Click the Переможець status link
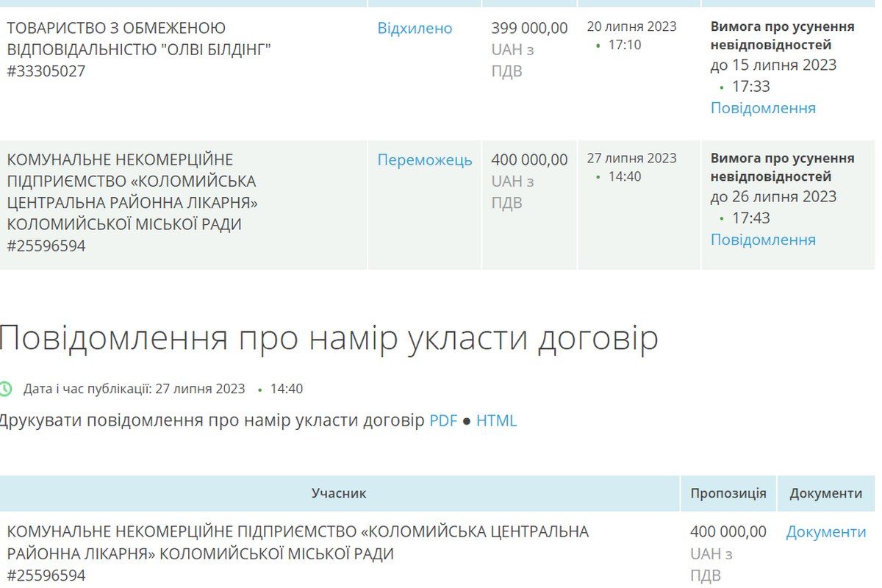882x588 pixels. [425, 159]
